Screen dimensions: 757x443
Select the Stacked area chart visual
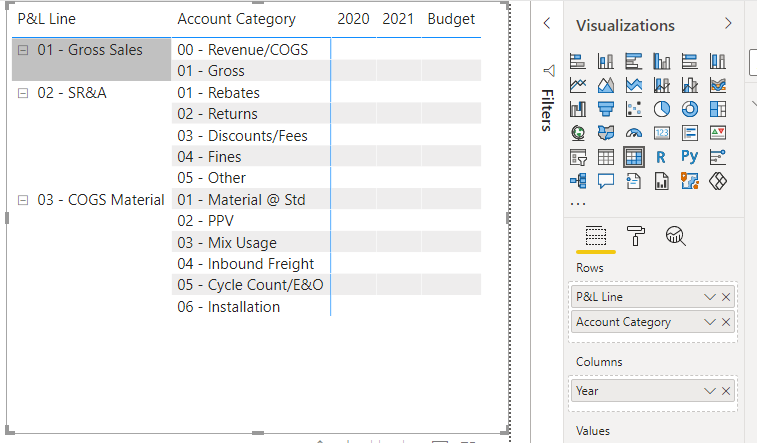[x=634, y=85]
